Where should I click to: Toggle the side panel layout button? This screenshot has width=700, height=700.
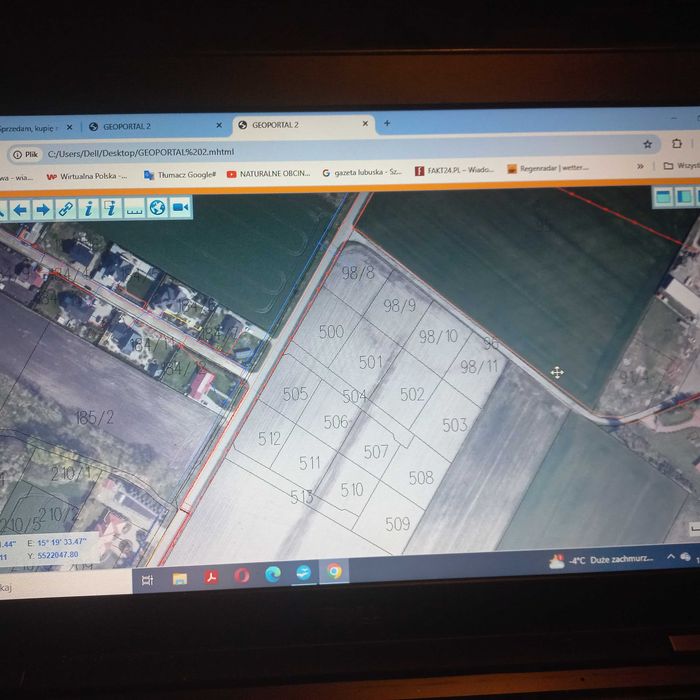click(x=684, y=196)
